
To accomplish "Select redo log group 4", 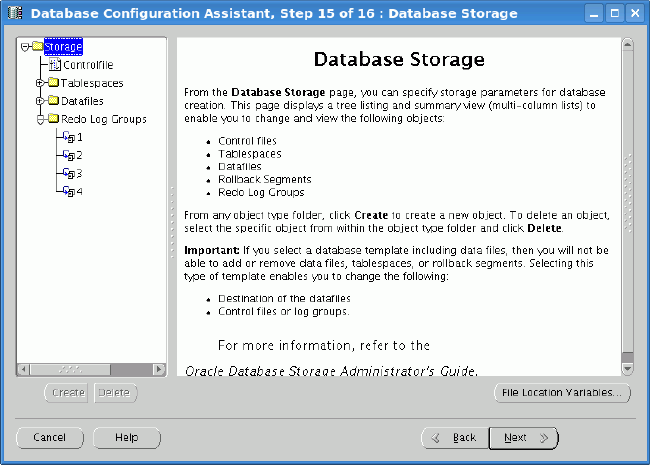I will click(x=72, y=191).
